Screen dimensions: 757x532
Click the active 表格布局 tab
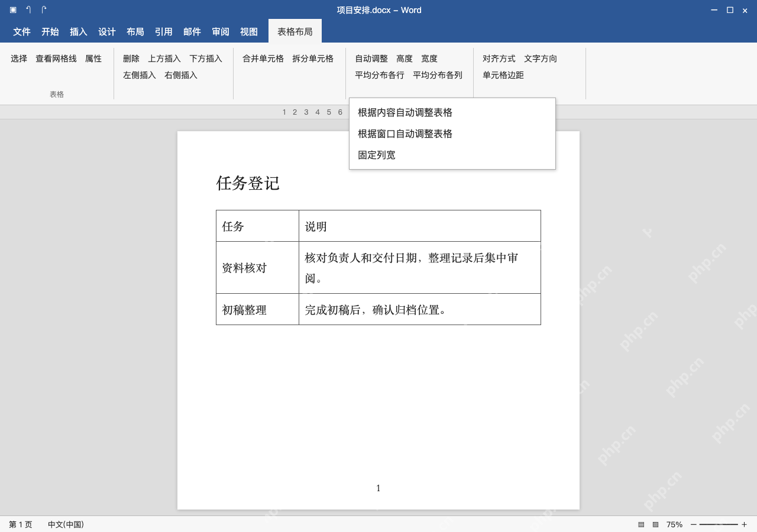click(295, 31)
